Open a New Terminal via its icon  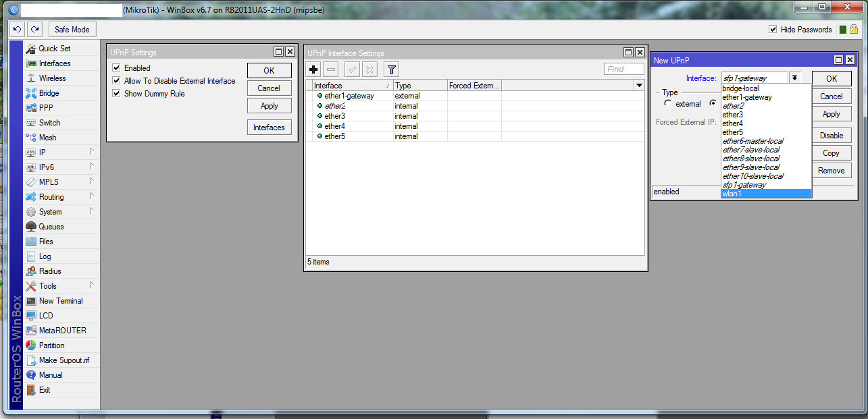click(x=31, y=301)
